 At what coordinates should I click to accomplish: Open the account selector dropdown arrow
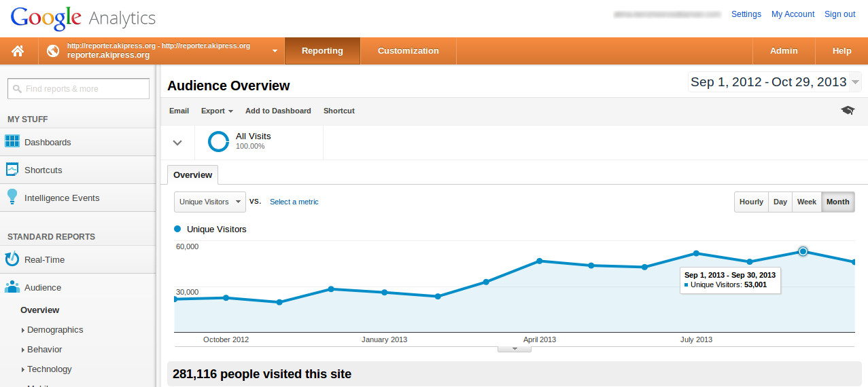[x=275, y=51]
